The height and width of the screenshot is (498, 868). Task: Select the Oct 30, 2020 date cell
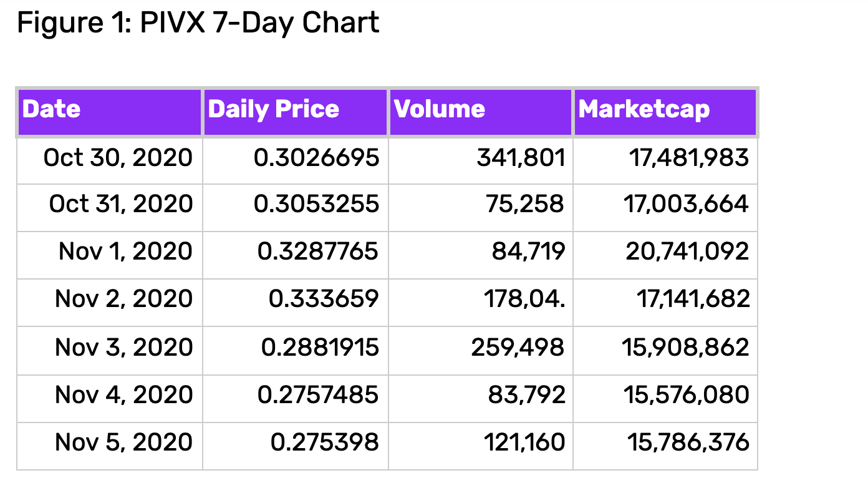(x=110, y=160)
